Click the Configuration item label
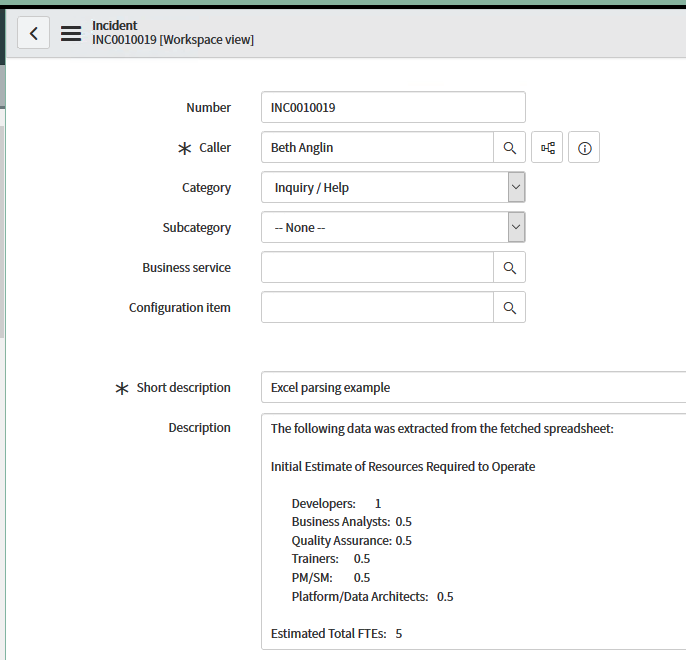 179,308
